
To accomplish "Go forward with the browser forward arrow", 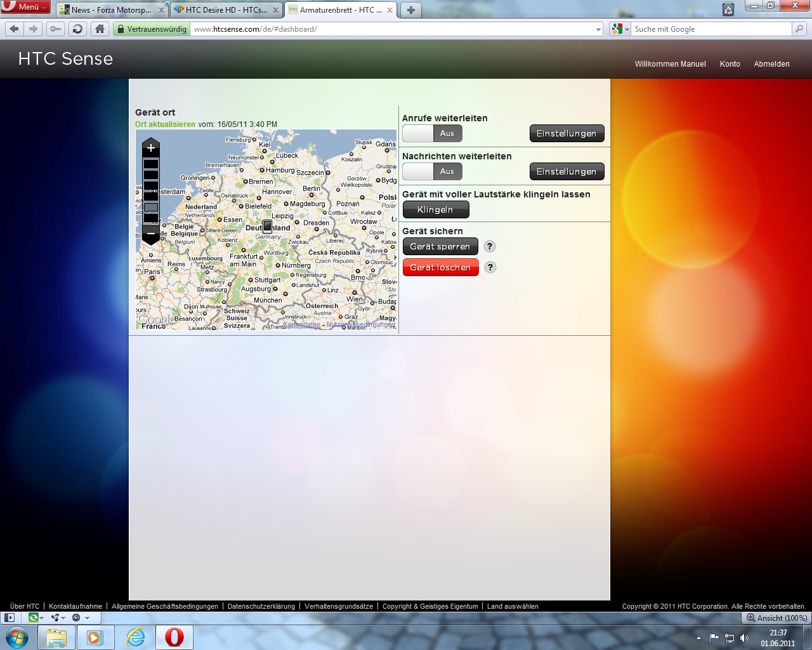I will coord(34,29).
